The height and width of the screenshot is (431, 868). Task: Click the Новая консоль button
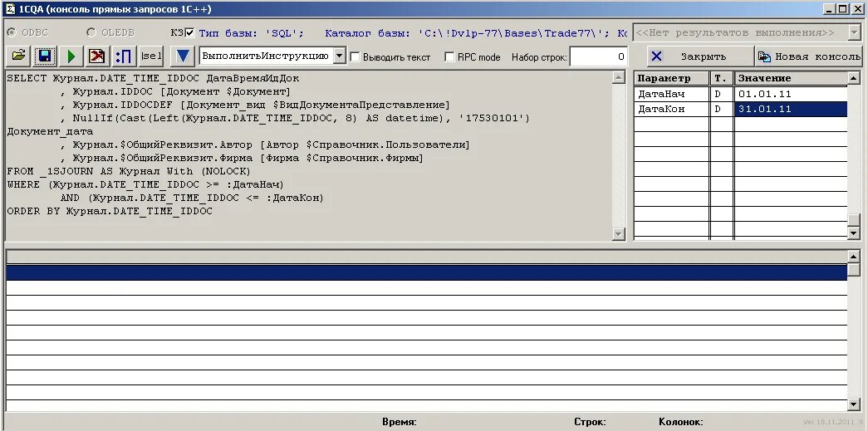point(809,56)
